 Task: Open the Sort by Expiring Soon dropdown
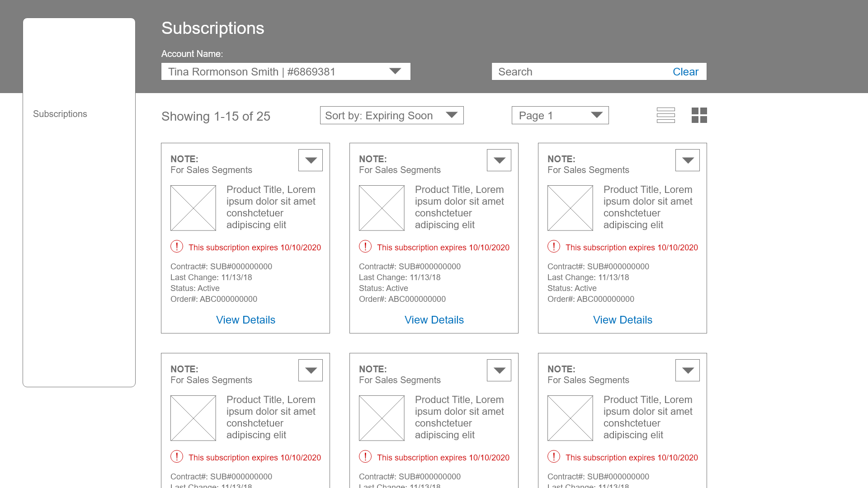coord(392,115)
